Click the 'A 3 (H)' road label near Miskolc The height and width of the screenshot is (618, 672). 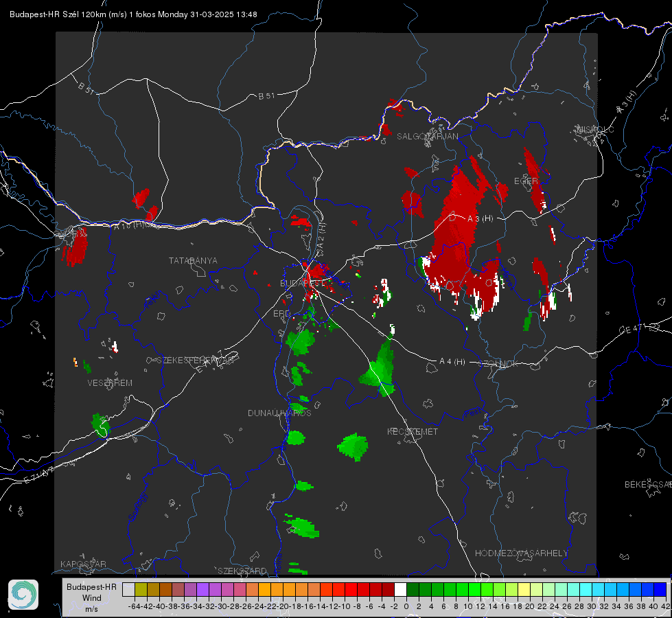pos(627,102)
